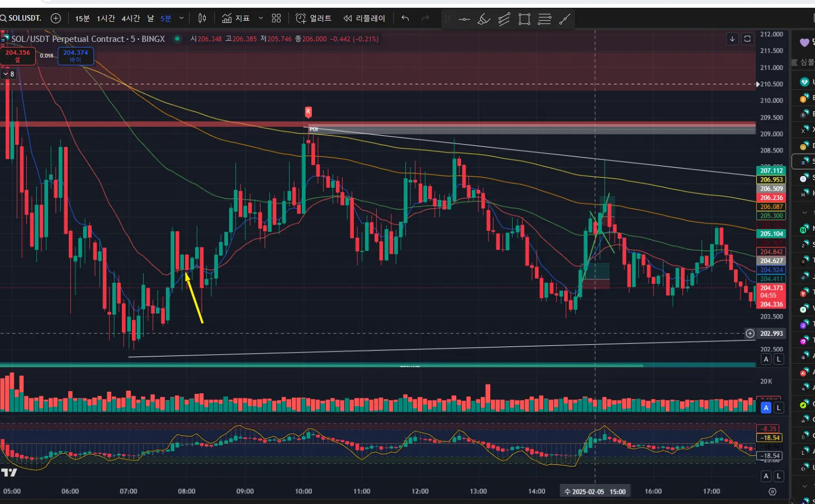The height and width of the screenshot is (504, 815).
Task: Undo the last chart action
Action: (405, 18)
